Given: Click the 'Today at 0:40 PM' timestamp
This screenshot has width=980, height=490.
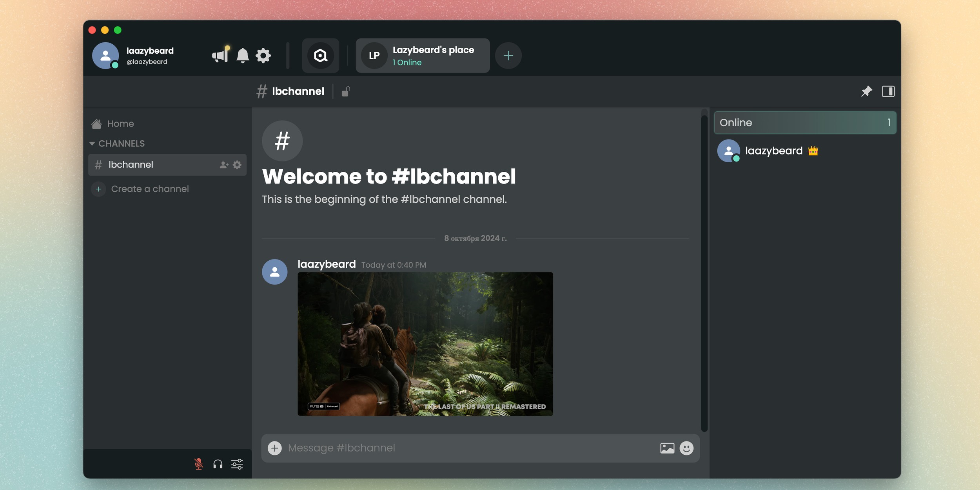Looking at the screenshot, I should [394, 265].
